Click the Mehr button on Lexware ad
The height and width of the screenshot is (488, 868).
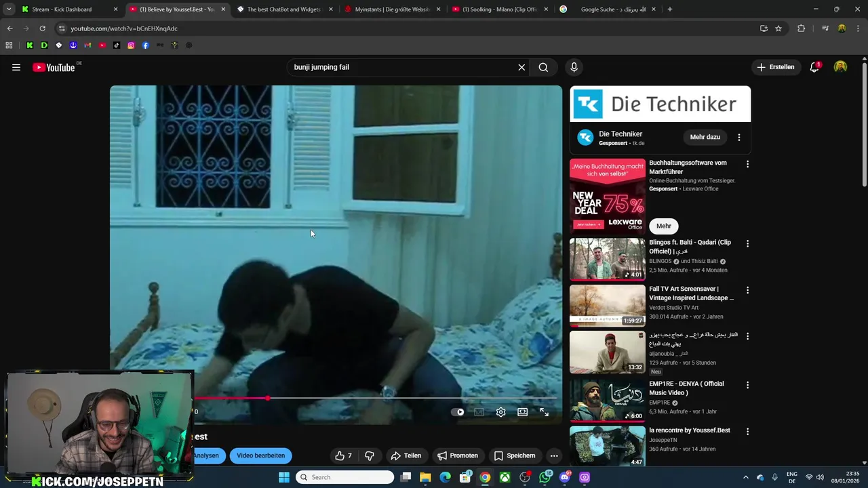tap(664, 226)
